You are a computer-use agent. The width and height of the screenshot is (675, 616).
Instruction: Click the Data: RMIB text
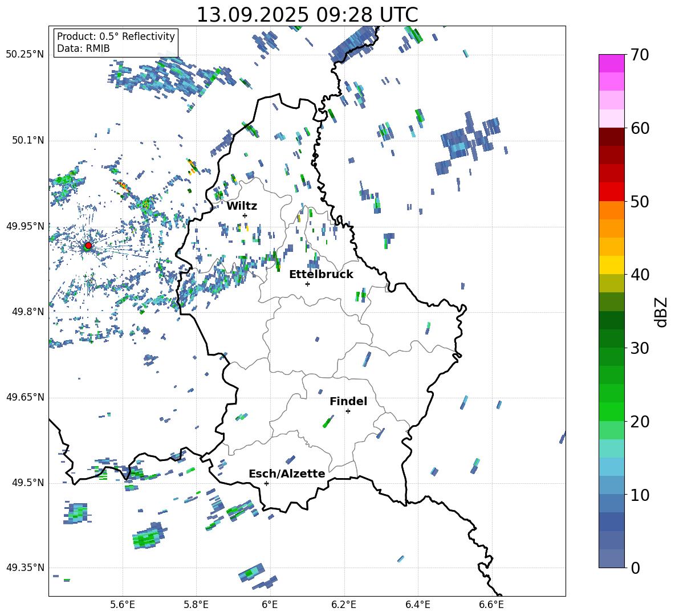(x=83, y=48)
